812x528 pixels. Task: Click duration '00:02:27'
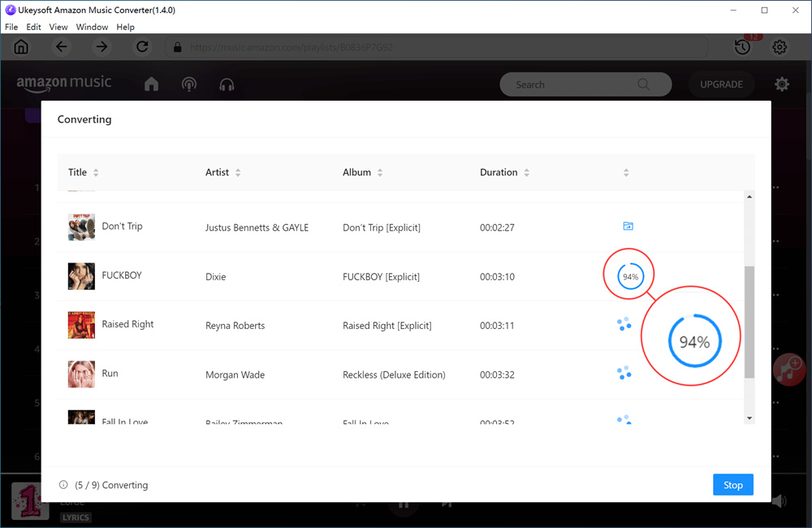click(x=497, y=227)
